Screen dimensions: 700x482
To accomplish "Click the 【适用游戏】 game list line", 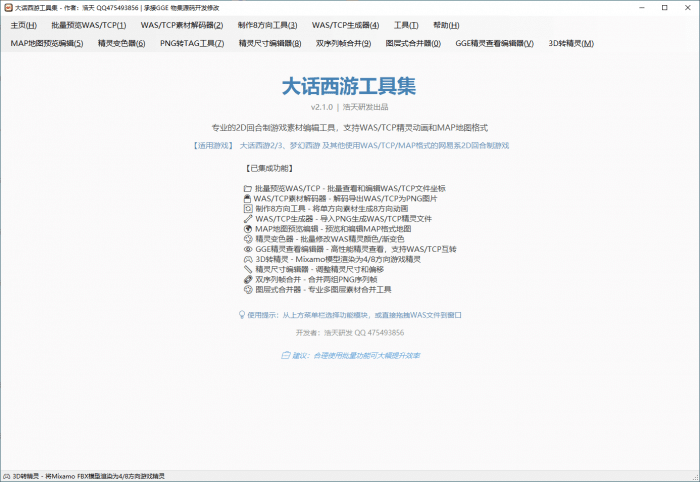I will click(x=350, y=145).
